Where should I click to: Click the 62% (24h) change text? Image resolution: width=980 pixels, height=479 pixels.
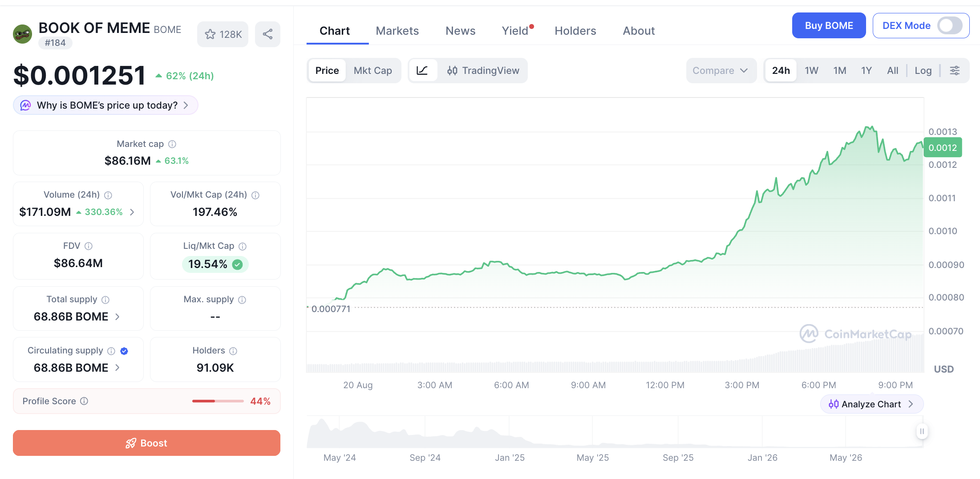point(190,76)
